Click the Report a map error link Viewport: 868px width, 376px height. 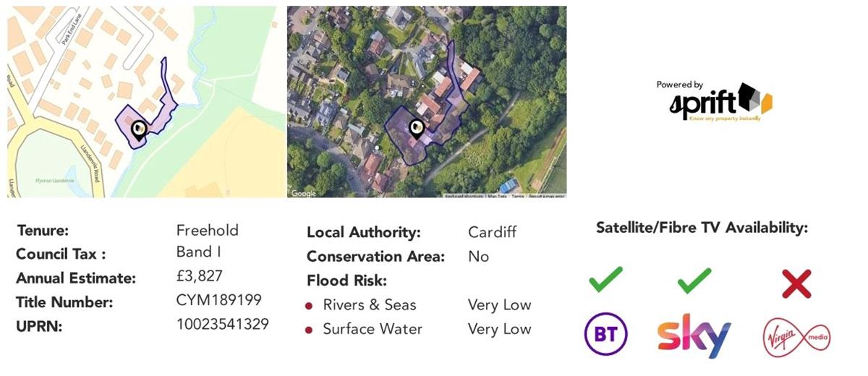click(x=546, y=196)
